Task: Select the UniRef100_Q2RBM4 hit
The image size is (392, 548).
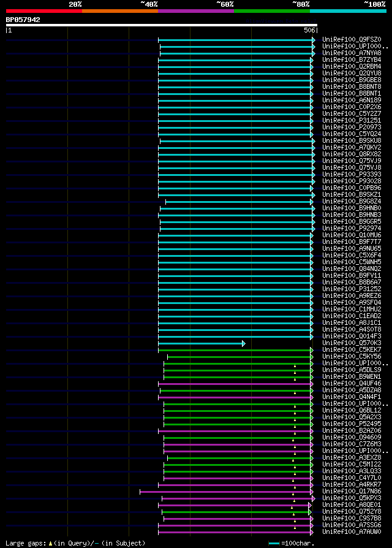Action: [352, 66]
